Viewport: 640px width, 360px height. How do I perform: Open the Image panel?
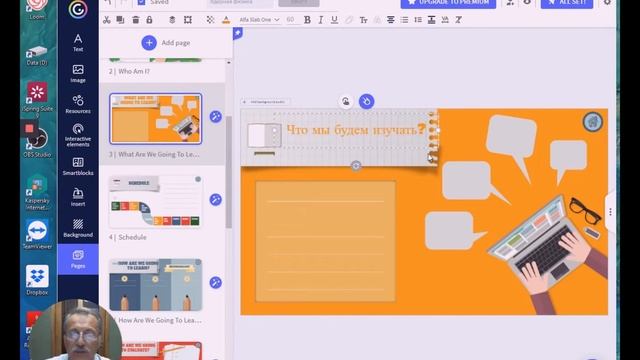click(78, 73)
